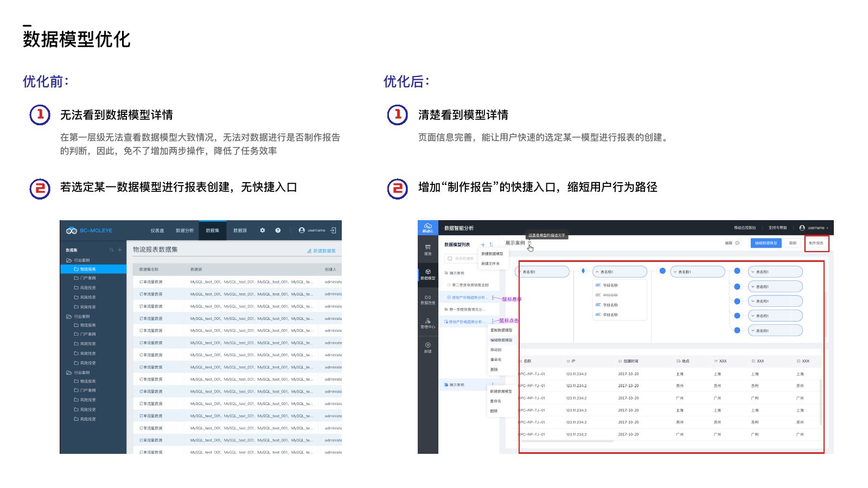Viewport: 868px width, 488px height.
Task: Click the 新建数据集 link
Action: click(x=322, y=251)
